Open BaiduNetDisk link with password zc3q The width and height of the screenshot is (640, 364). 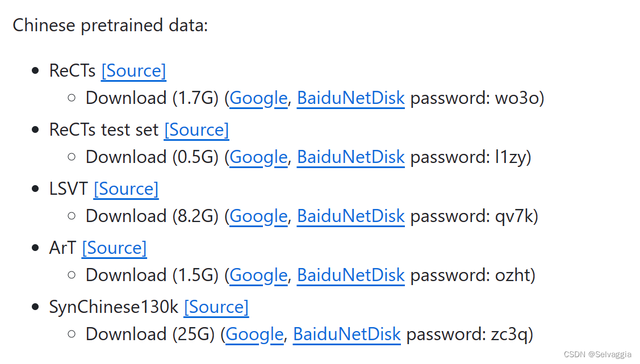[346, 334]
